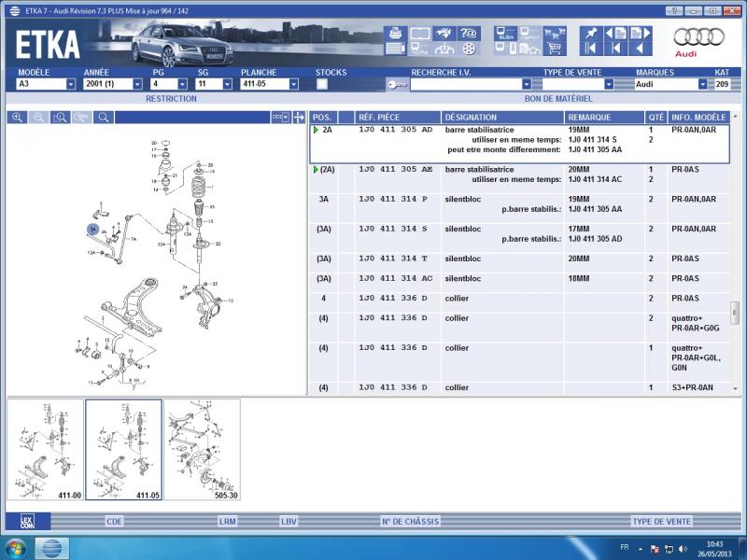Click the manifold-shaped icon below the binoculars
This screenshot has height=560, width=747.
[x=444, y=49]
